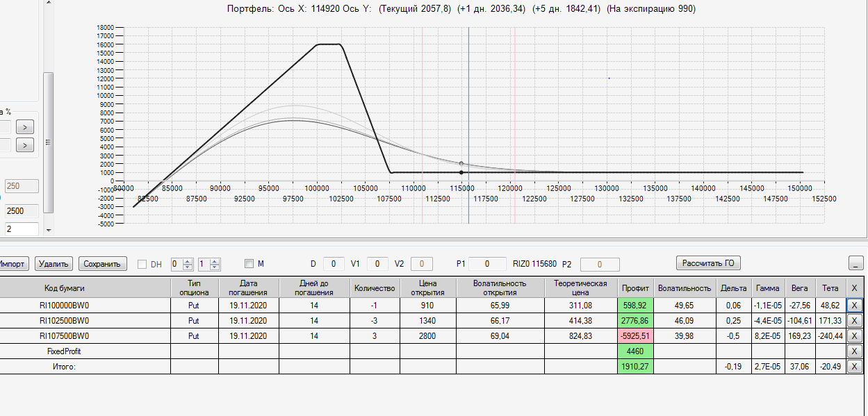Click the Сохранить button
The image size is (868, 416).
103,264
